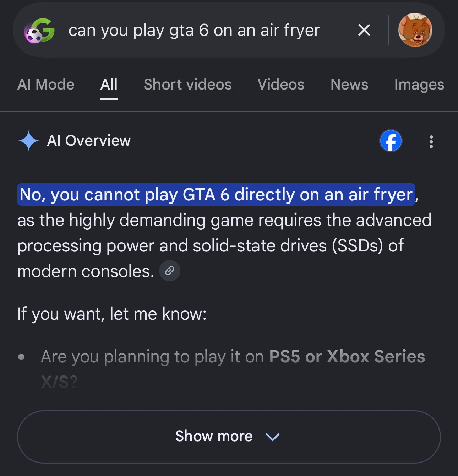Tap 'If you want, let me know' line
Viewport: 458px width, 476px height.
(x=112, y=314)
